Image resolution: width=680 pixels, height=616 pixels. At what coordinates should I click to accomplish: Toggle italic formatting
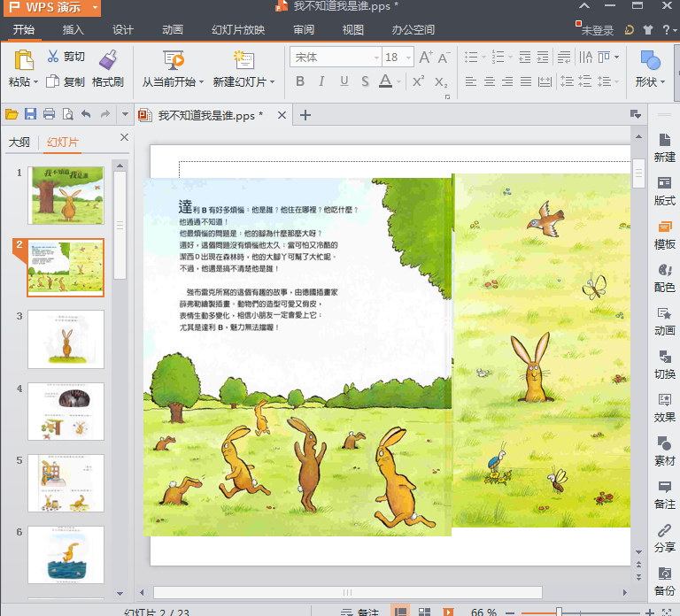[x=321, y=81]
